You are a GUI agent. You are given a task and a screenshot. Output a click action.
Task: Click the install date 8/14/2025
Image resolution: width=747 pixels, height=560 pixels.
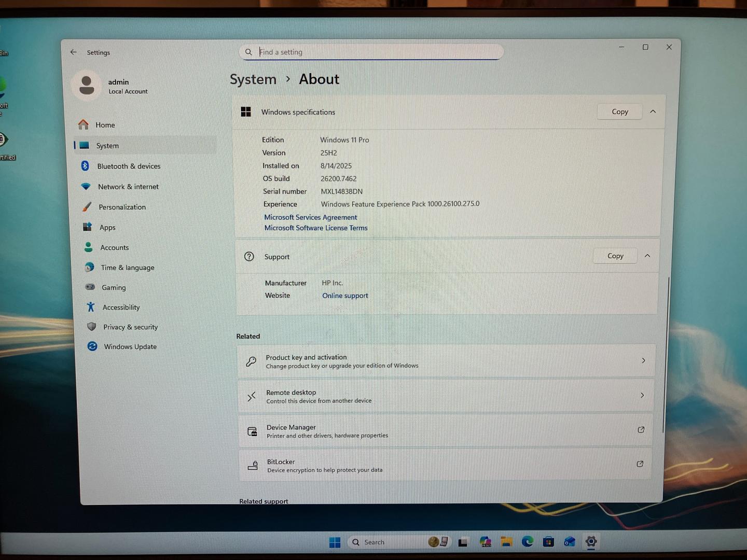point(336,166)
